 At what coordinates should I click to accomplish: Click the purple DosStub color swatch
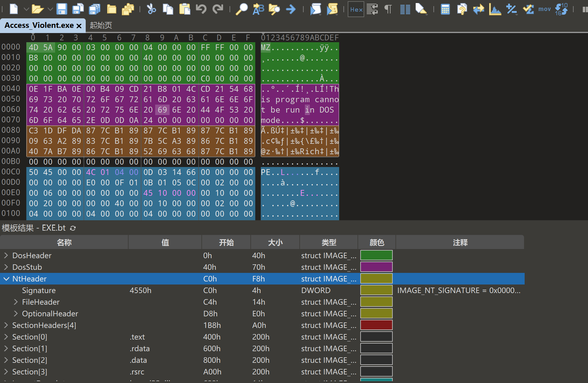click(x=376, y=267)
